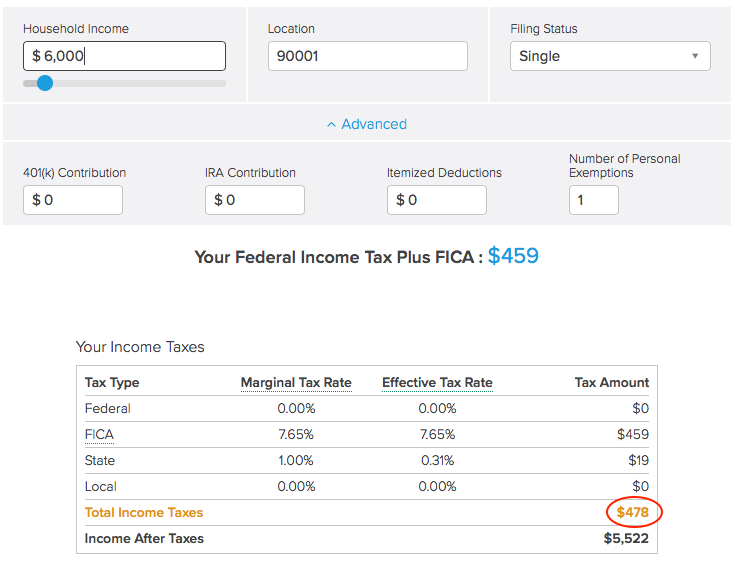Select the State row label

click(x=100, y=461)
